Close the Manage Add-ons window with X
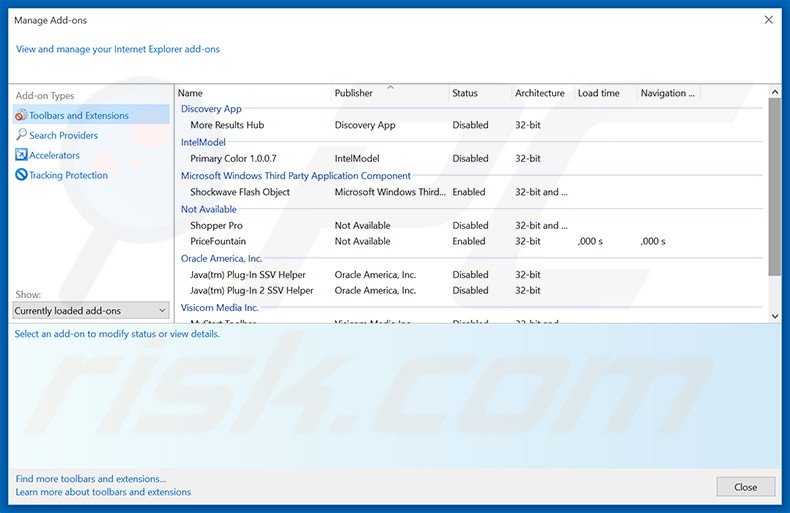 768,19
